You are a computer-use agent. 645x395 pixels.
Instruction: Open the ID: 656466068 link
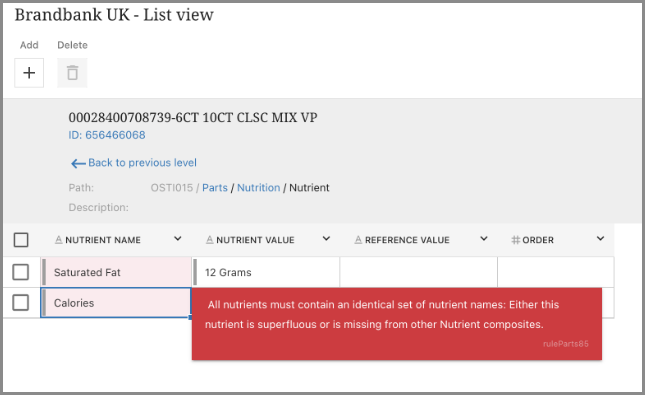coord(107,135)
